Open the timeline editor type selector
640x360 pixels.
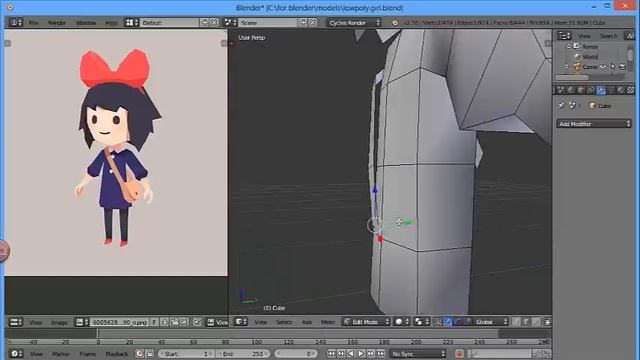pyautogui.click(x=16, y=353)
